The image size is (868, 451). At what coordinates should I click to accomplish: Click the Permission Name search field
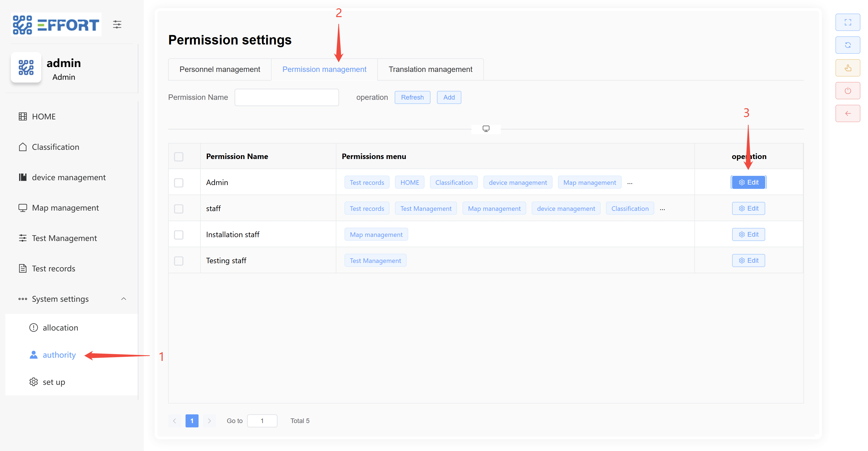click(286, 97)
